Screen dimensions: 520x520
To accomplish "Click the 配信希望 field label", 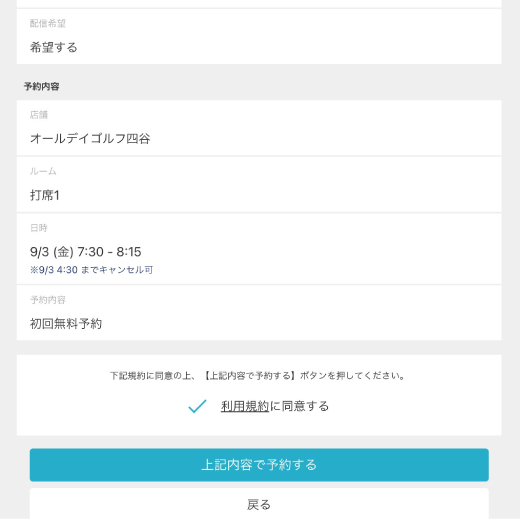I will [48, 23].
